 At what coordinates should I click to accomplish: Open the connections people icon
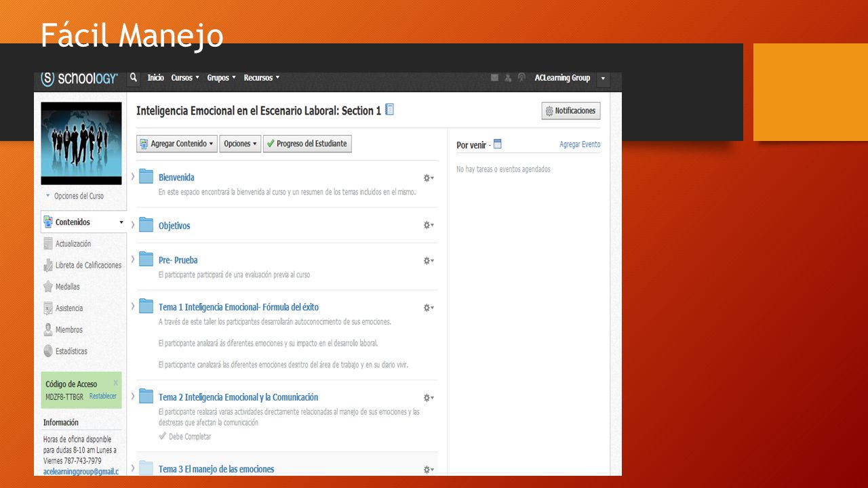508,78
